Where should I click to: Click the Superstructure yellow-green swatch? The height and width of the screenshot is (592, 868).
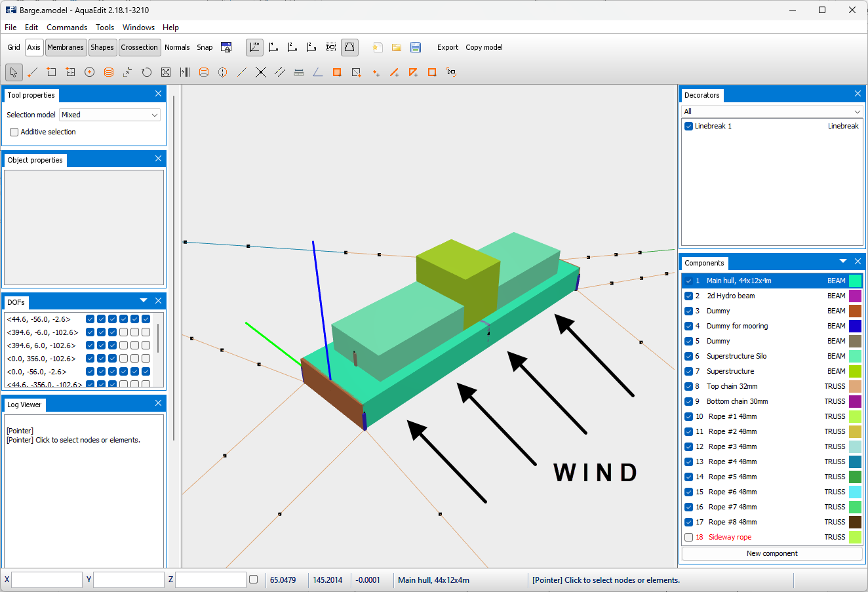click(x=855, y=371)
